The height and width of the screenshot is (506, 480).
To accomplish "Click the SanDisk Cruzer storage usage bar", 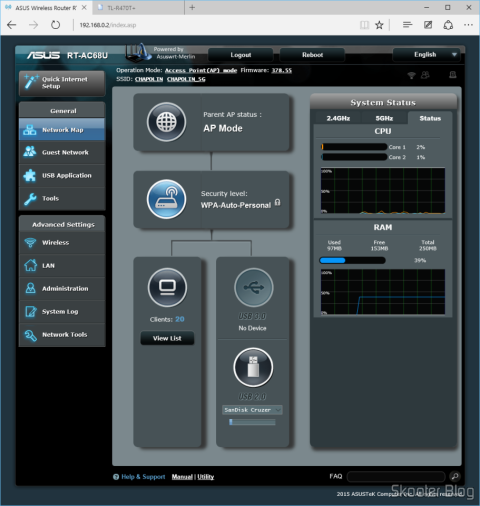I will (x=252, y=422).
